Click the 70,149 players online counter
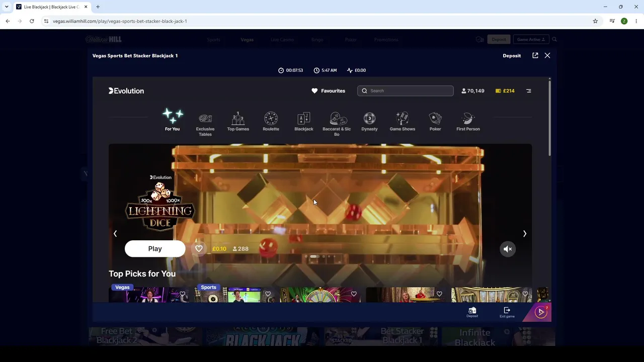The height and width of the screenshot is (362, 644). pyautogui.click(x=473, y=91)
